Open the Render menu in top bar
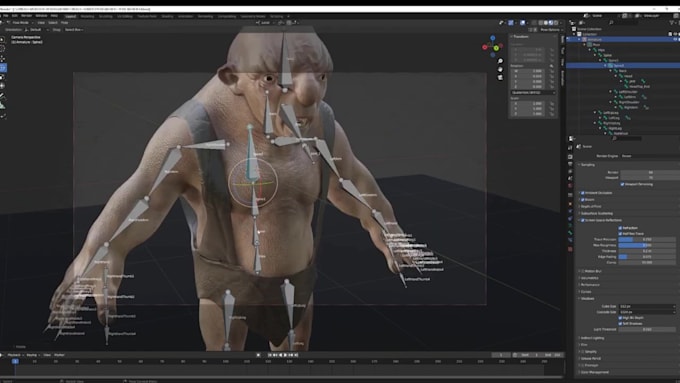The width and height of the screenshot is (680, 383). tap(26, 16)
